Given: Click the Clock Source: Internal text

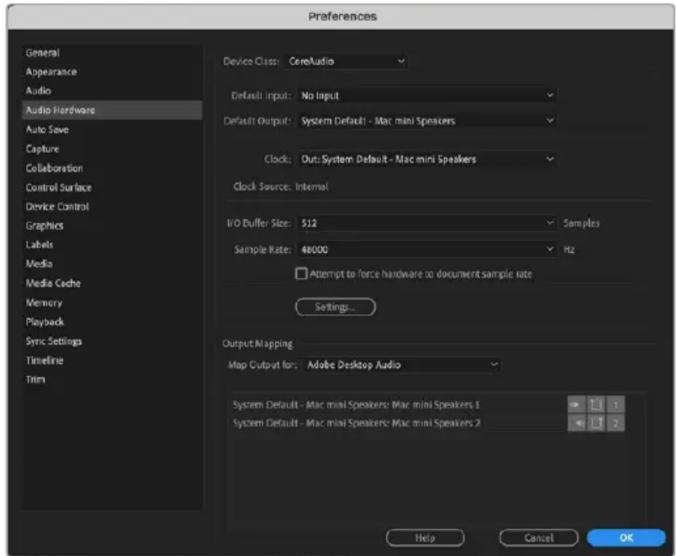Looking at the screenshot, I should pyautogui.click(x=281, y=187).
